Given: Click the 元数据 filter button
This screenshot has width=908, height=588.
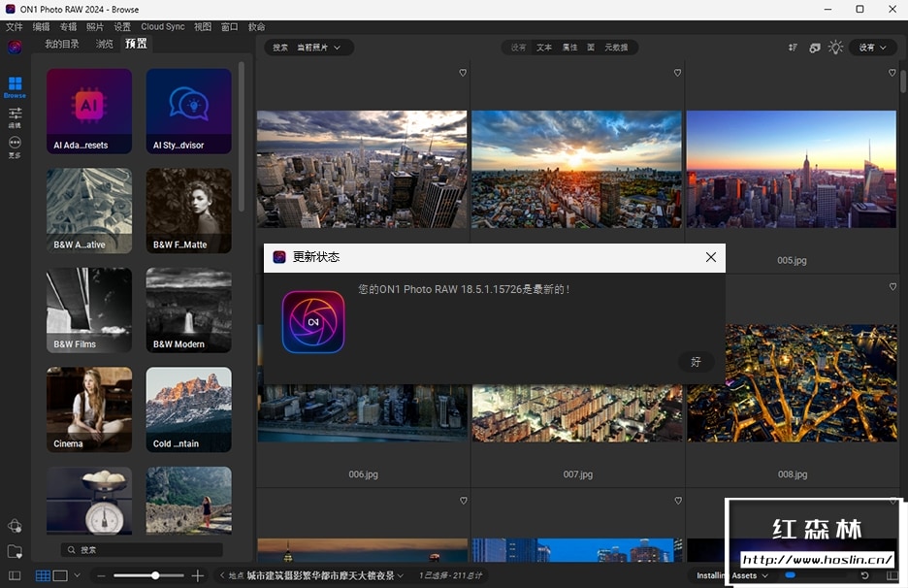Looking at the screenshot, I should point(616,48).
